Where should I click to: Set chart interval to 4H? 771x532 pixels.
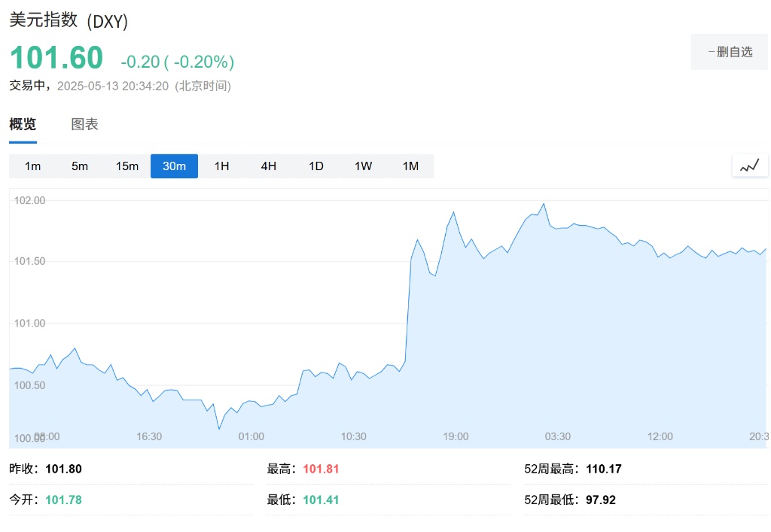pos(269,166)
